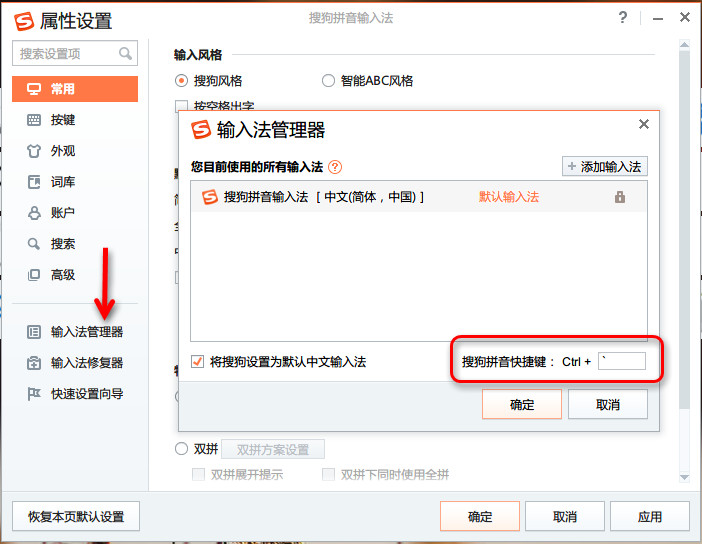The width and height of the screenshot is (702, 544).
Task: Click 恢复本页默认设置 button
Action: [x=76, y=517]
